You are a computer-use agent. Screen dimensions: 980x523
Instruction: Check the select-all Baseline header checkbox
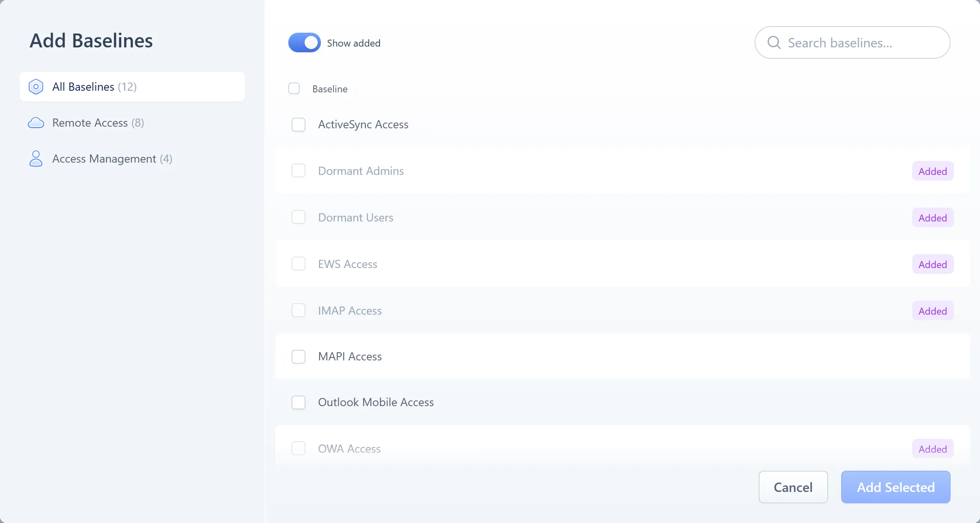tap(294, 88)
